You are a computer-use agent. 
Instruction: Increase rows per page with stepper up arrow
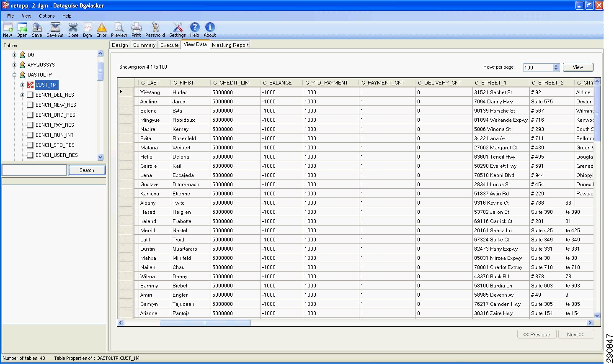[556, 65]
